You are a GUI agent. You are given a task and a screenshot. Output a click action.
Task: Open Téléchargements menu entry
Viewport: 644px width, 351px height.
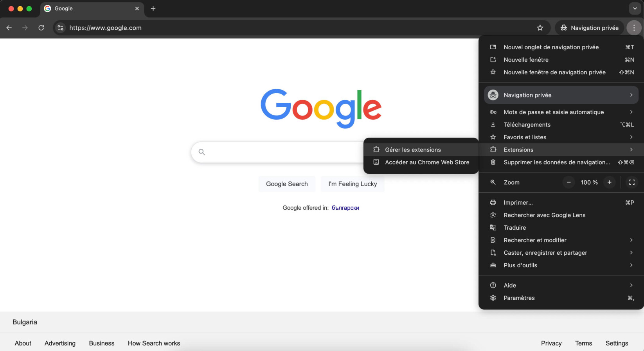(x=561, y=124)
